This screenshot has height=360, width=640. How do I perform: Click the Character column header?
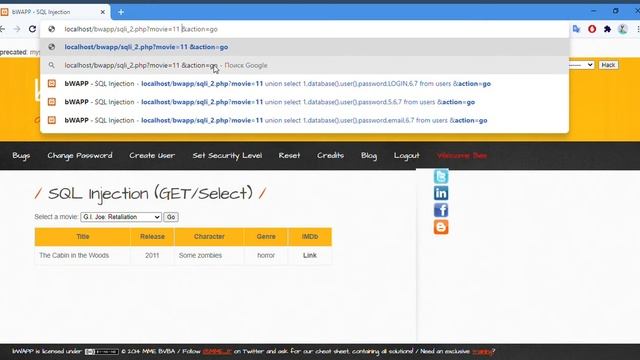click(209, 237)
